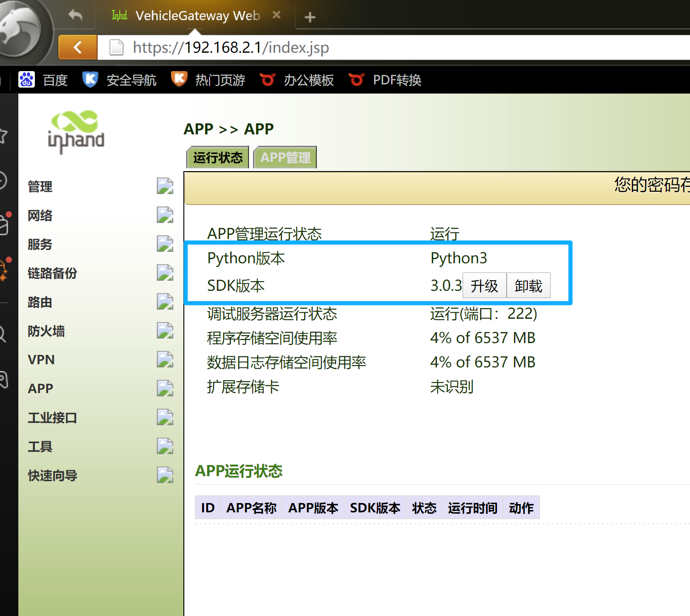Expand the 链路备份 sidebar menu
This screenshot has width=690, height=616.
point(52,273)
